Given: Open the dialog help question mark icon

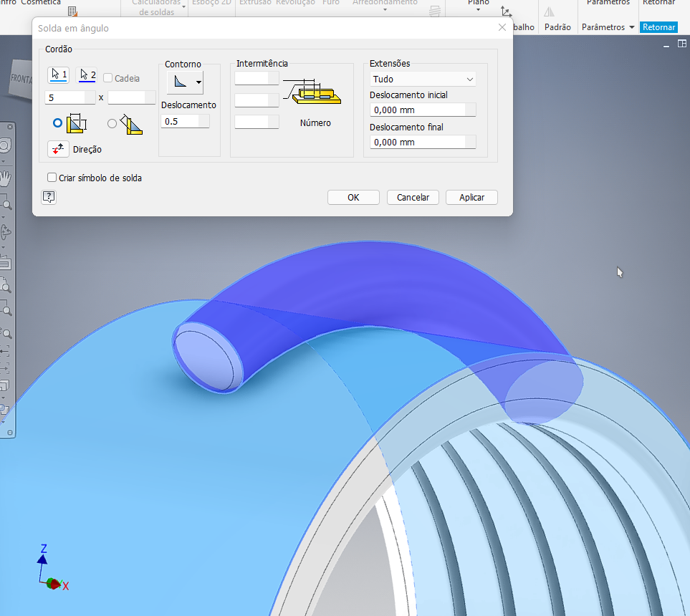Looking at the screenshot, I should 49,197.
